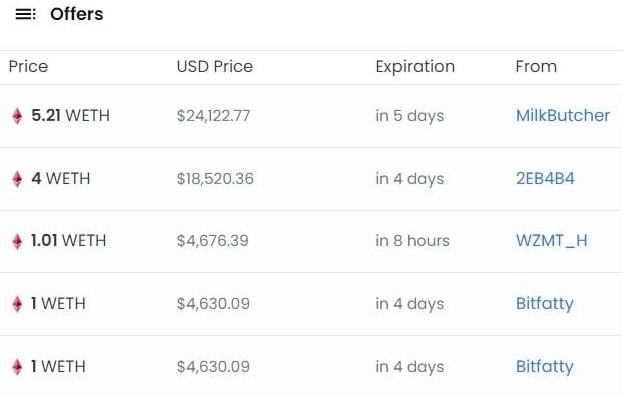Open the first Bitfatty profile link

tap(544, 304)
